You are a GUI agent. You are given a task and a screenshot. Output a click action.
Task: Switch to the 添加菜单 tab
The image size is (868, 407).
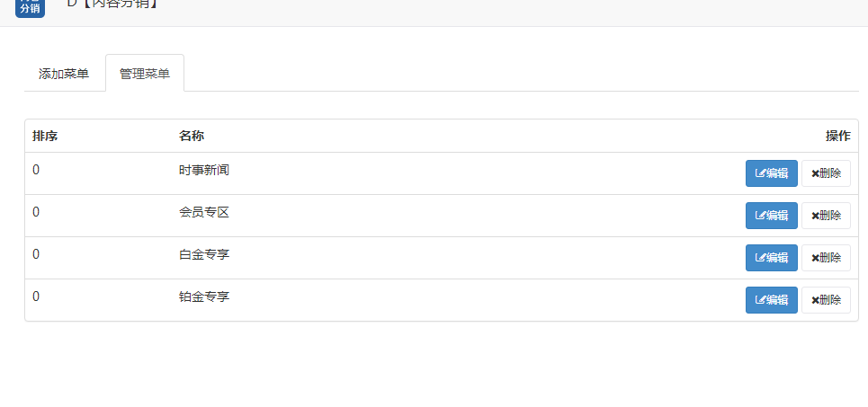(64, 74)
